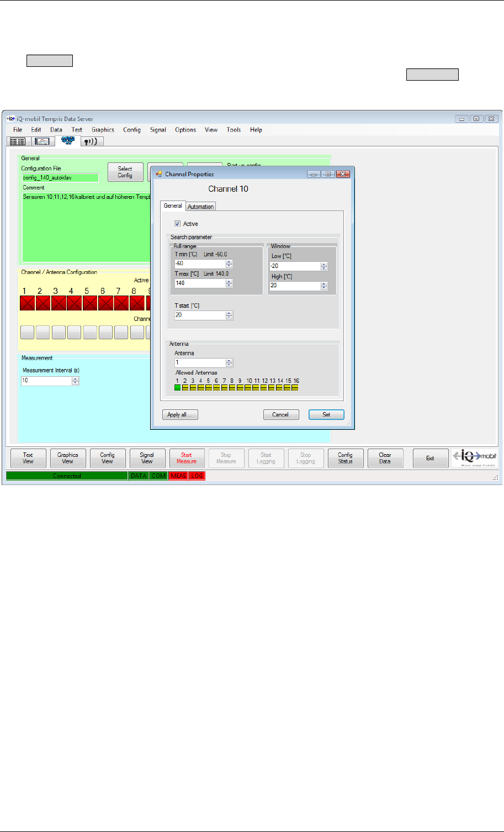The width and height of the screenshot is (504, 832).
Task: Click the Comment text area
Action: pos(86,228)
